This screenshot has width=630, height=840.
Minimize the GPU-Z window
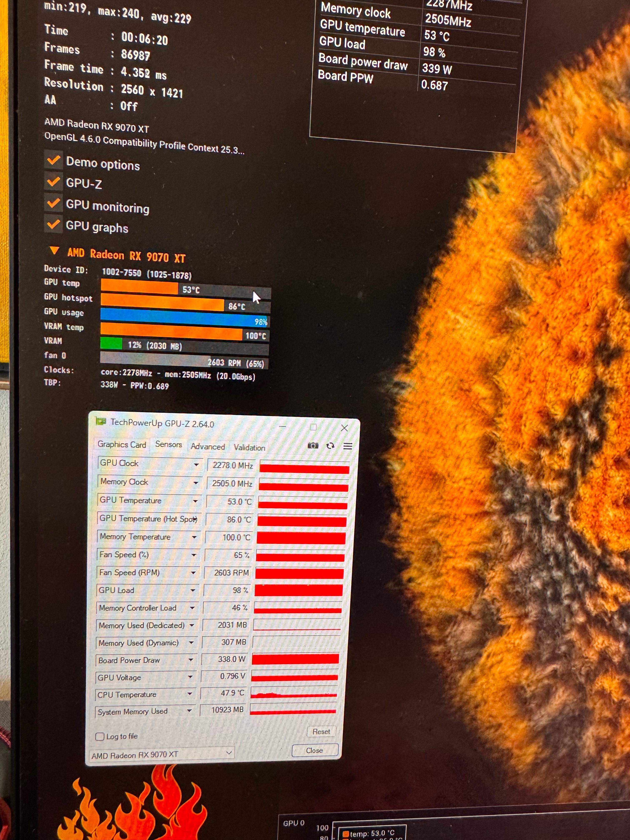(282, 426)
